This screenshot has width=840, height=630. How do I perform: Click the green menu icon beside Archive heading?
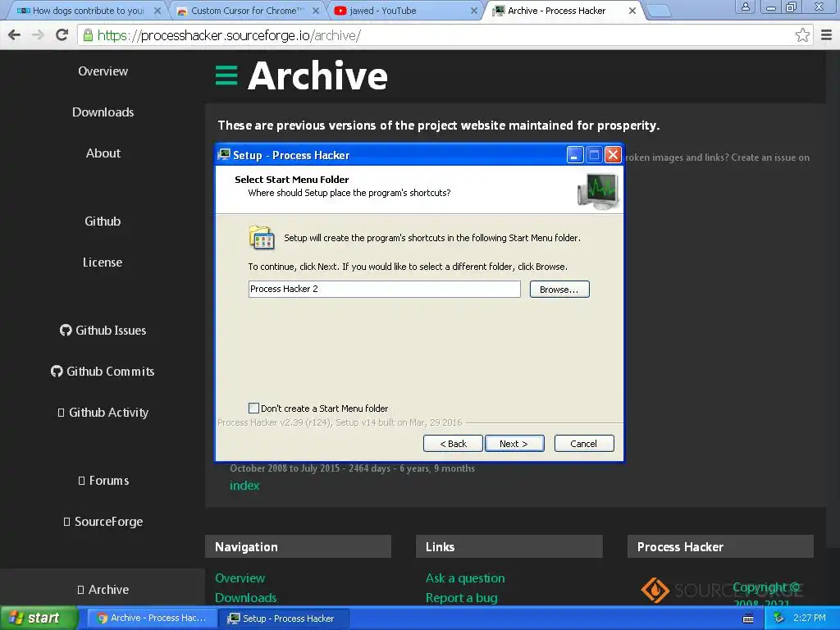click(226, 75)
